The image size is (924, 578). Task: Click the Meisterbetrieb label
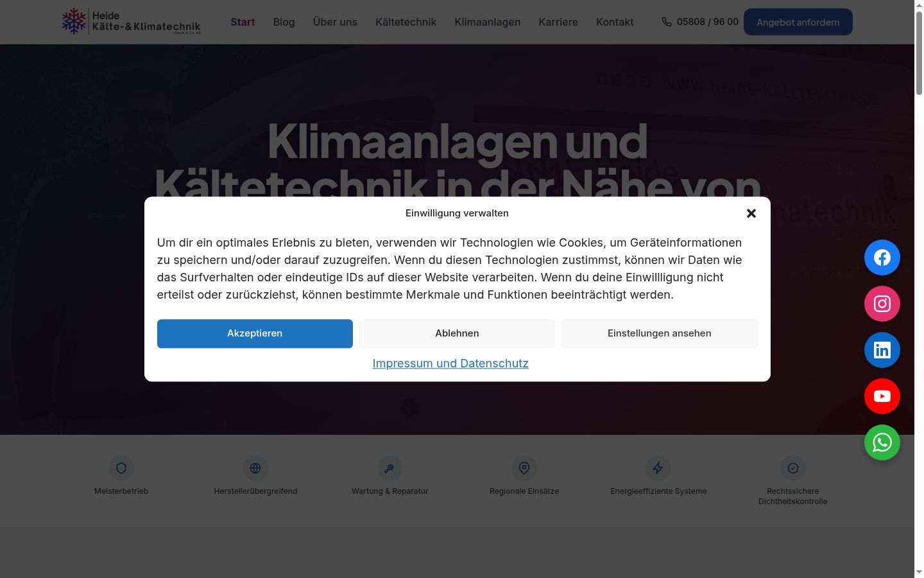coord(121,491)
